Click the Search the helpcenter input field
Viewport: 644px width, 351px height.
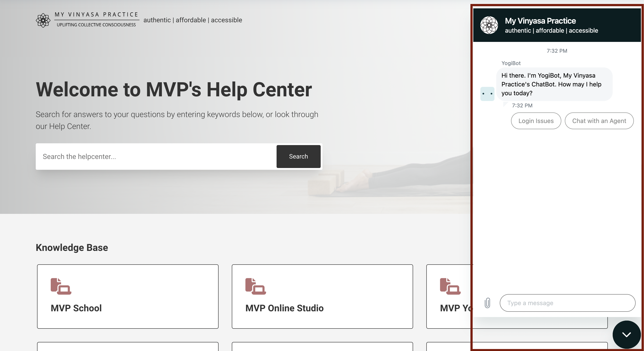pyautogui.click(x=156, y=157)
